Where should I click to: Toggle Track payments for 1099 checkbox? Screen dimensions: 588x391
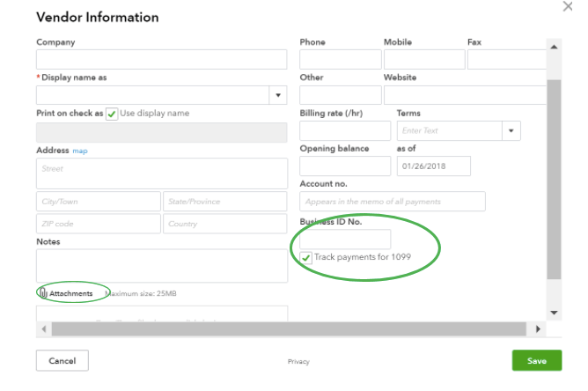tap(306, 258)
